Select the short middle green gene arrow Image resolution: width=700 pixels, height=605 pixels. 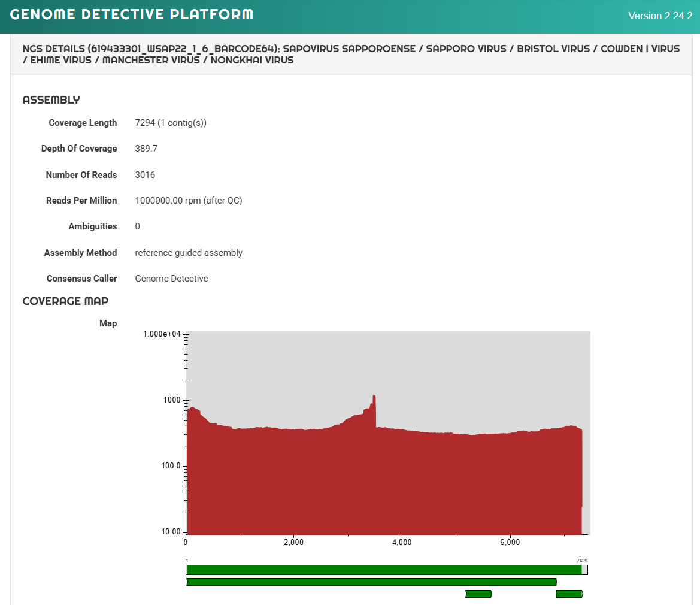(x=478, y=594)
